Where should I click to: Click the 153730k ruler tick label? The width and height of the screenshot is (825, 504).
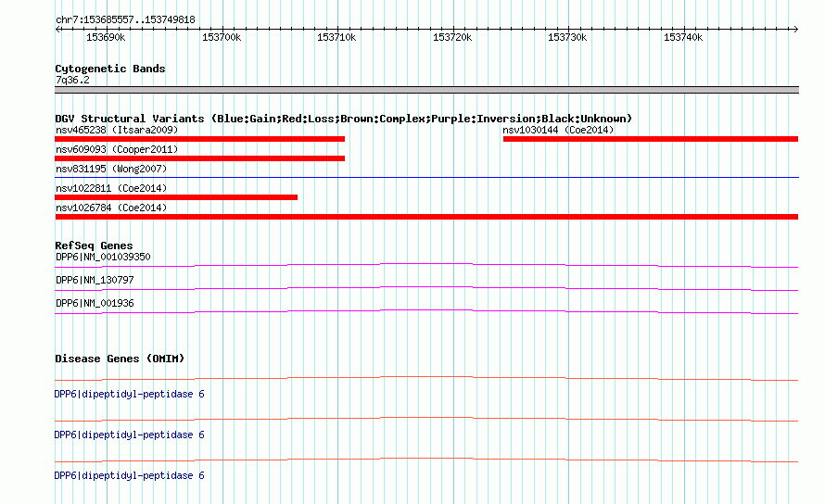tap(567, 37)
